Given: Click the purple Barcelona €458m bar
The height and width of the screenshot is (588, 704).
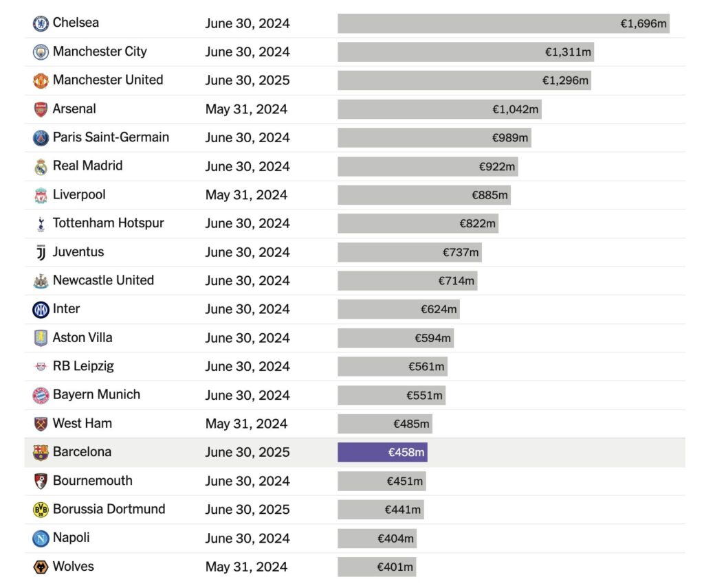Looking at the screenshot, I should [x=382, y=453].
